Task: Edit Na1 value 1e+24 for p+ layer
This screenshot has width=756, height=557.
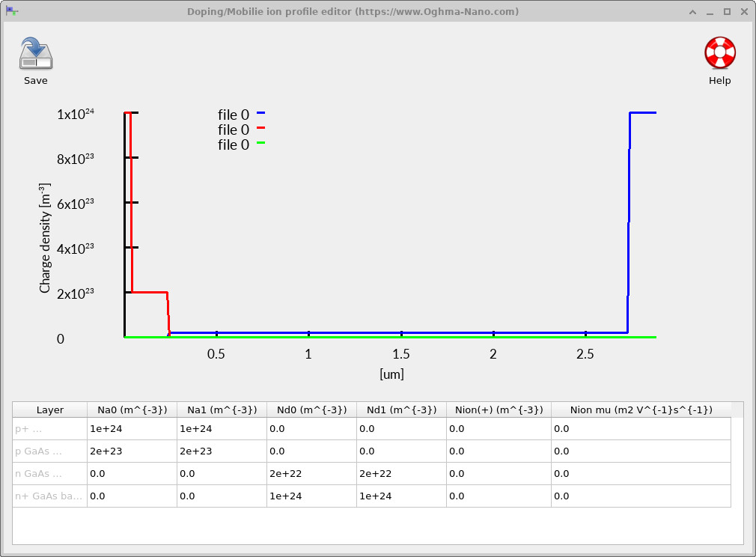Action: point(222,429)
